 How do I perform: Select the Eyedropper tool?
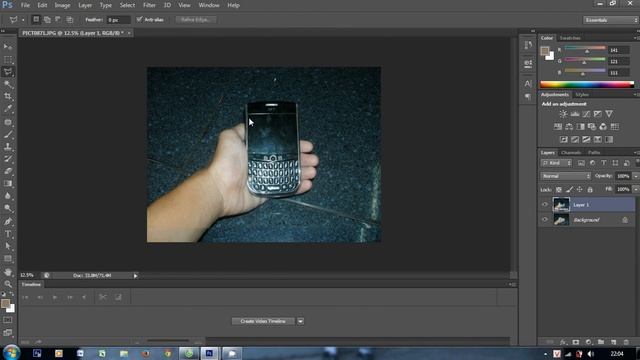pyautogui.click(x=8, y=109)
